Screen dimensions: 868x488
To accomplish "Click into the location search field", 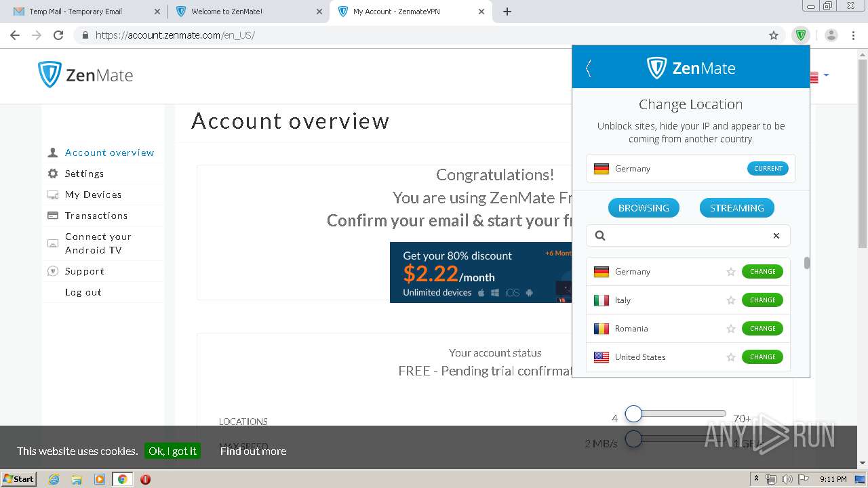I will [x=688, y=236].
